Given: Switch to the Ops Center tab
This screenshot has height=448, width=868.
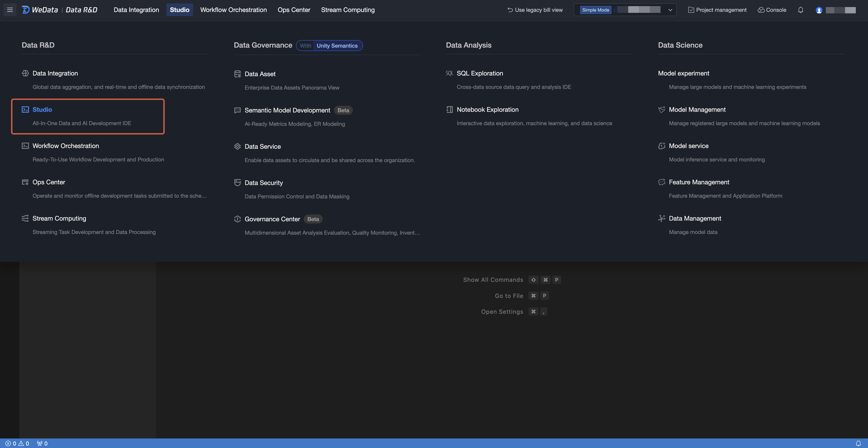Looking at the screenshot, I should pos(293,10).
